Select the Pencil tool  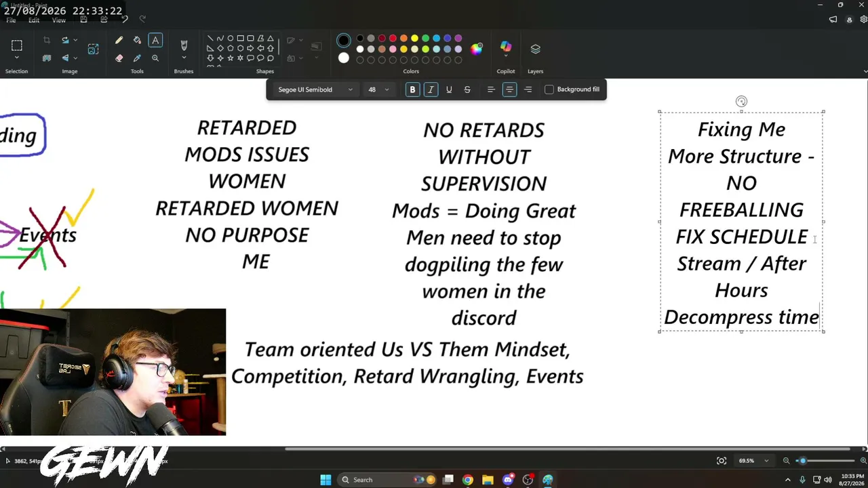coord(119,41)
